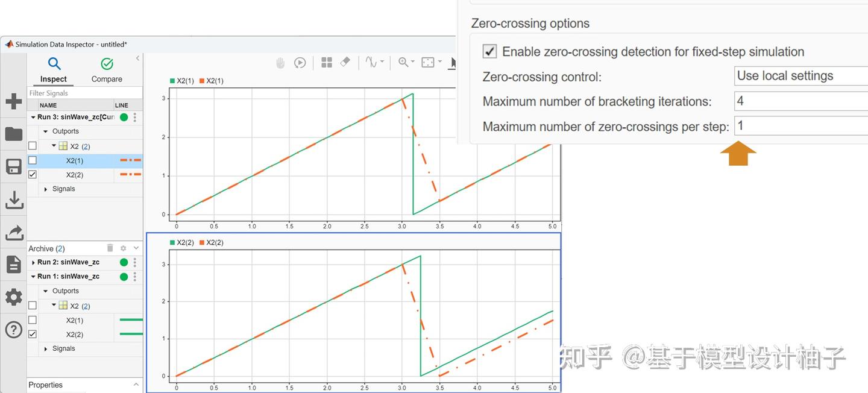Save session with the floppy disk icon
Viewport: 868px width, 393px height.
point(13,166)
